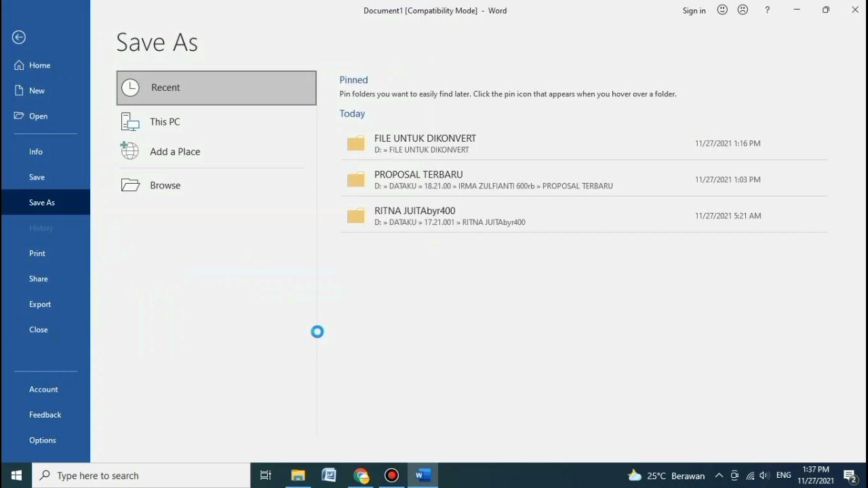Click the folder icon beside RITNA JUITAbyr400
The image size is (868, 488).
tap(356, 216)
